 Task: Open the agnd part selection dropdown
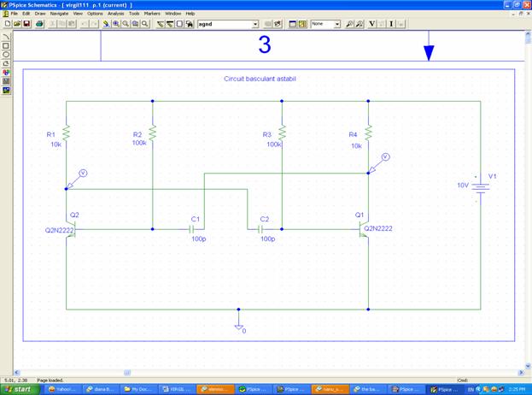tap(254, 24)
